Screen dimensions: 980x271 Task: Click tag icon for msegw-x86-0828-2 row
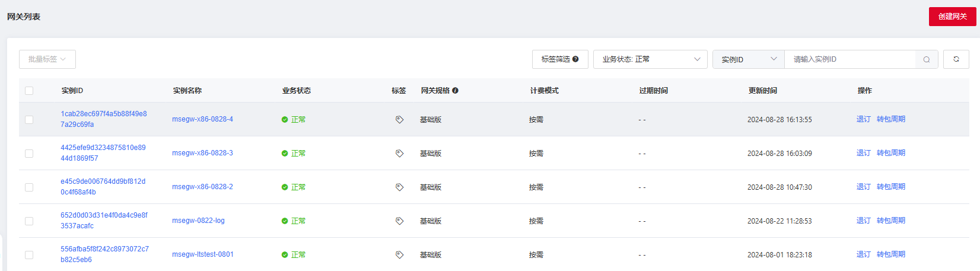coord(399,187)
